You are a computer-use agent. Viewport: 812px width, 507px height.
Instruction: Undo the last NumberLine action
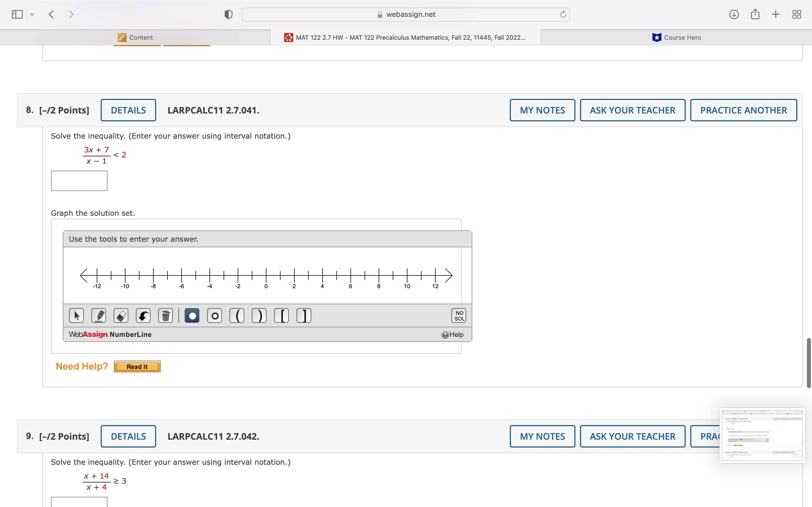click(143, 315)
